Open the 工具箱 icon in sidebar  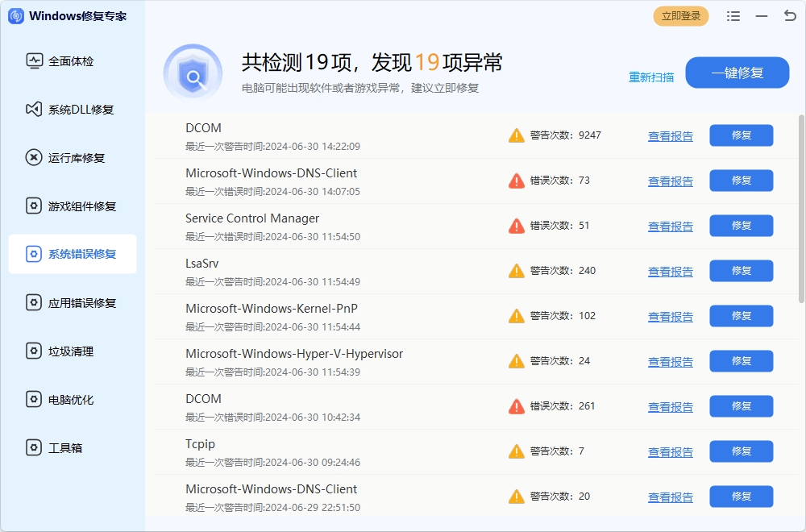34,448
